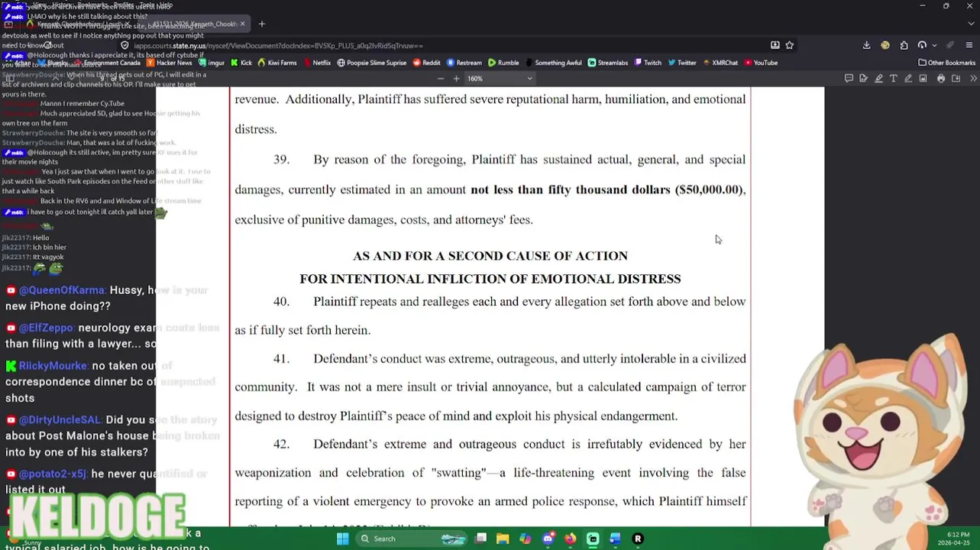The image size is (980, 550).
Task: Open the Word taskbar app
Action: (615, 539)
